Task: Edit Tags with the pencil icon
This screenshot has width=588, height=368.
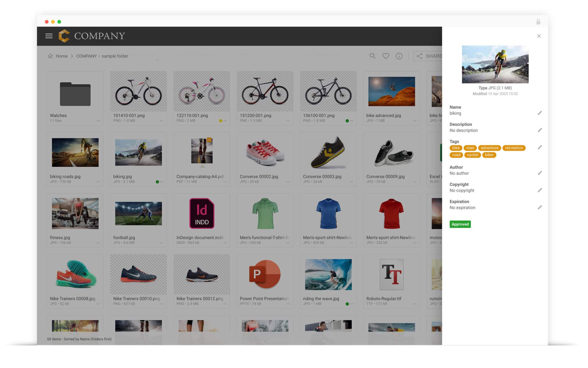Action: point(540,147)
